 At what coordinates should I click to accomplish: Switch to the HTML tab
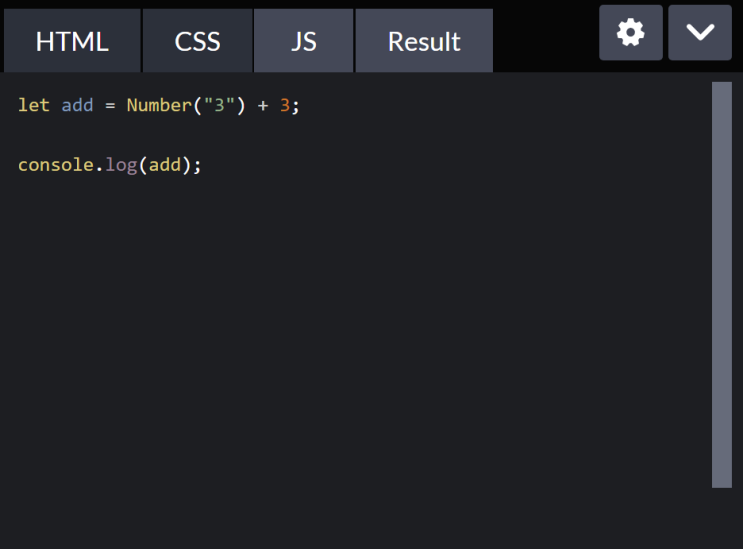72,41
